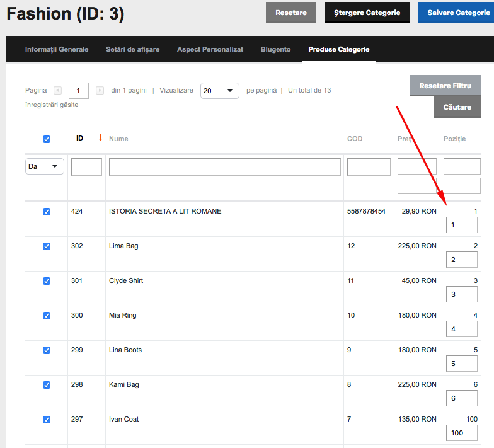Click Poziție lower filter field
Screen dimensions: 494x448
click(462, 186)
